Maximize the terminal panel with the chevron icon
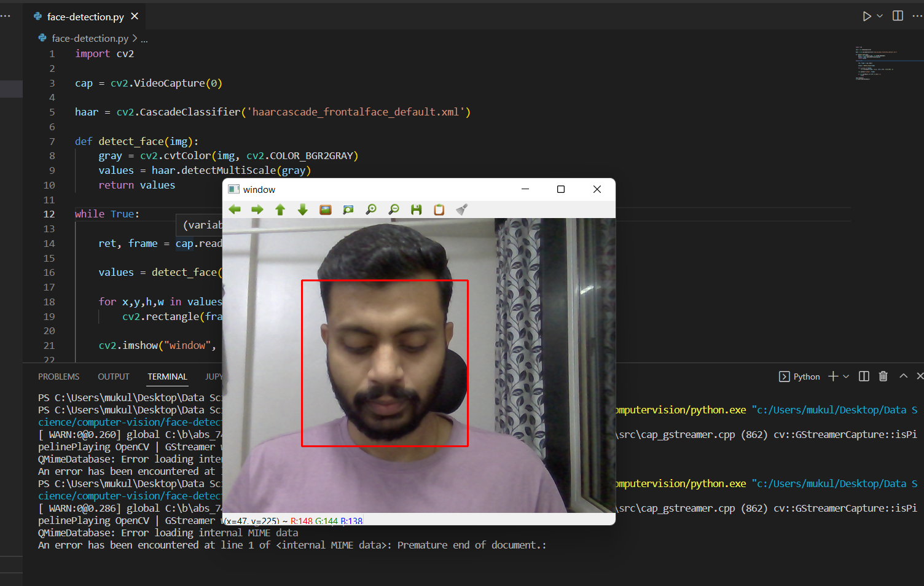This screenshot has height=586, width=924. point(902,376)
